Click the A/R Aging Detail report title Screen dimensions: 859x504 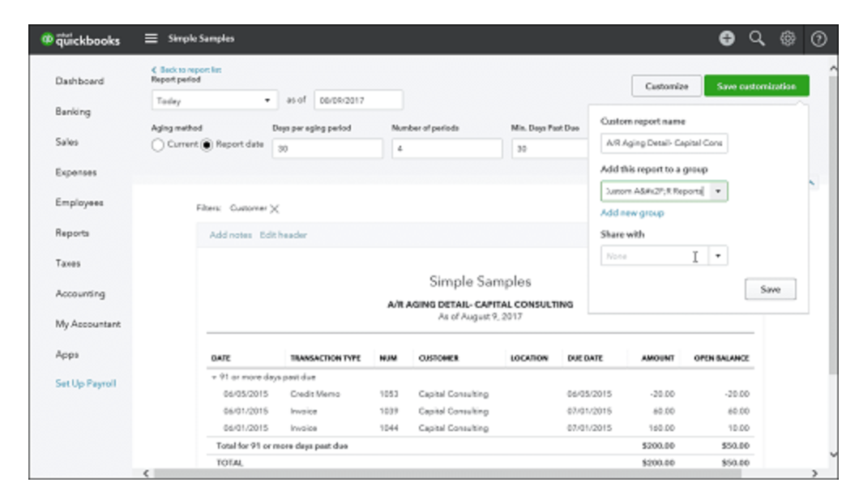[480, 305]
